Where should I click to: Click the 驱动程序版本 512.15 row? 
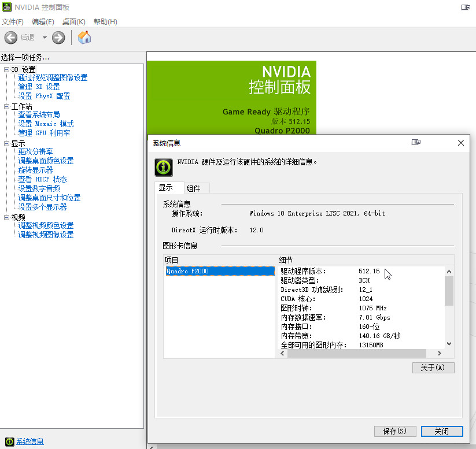(361, 271)
